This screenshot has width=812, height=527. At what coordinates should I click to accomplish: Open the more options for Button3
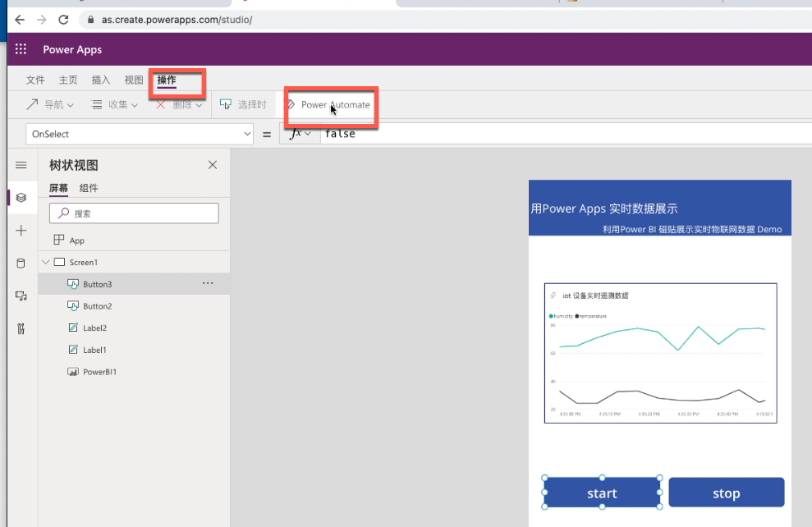208,283
